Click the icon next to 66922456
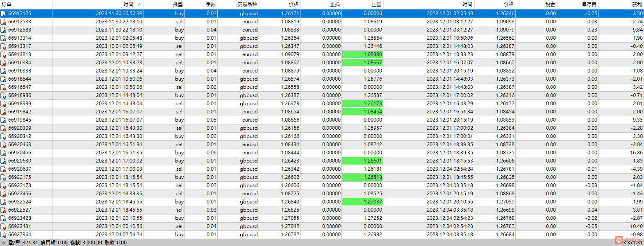 click(x=3, y=194)
